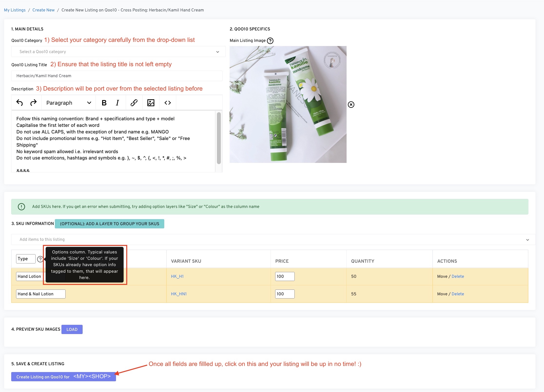Remove main listing image with X icon
The height and width of the screenshot is (392, 544).
tap(351, 105)
